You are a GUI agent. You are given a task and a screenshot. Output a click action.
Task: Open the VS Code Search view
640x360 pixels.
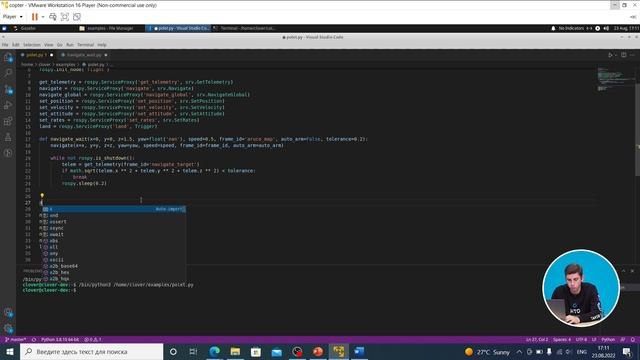coord(8,73)
